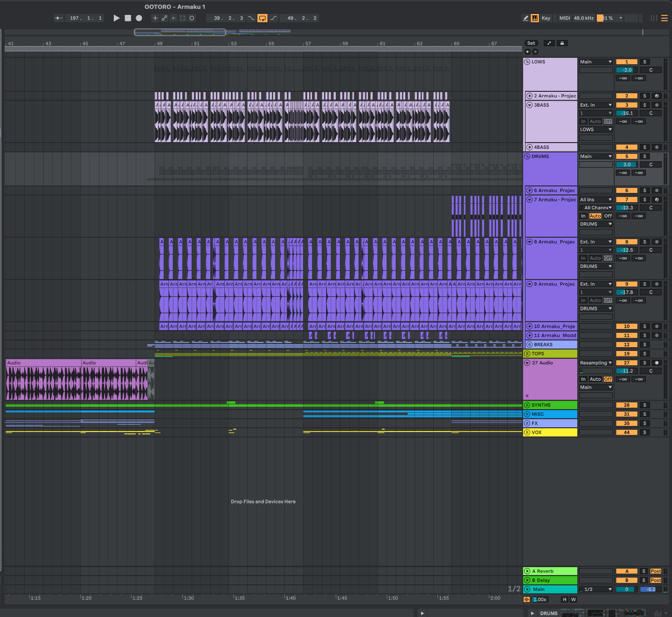Jump to previous locator arrow
672x617 pixels.
(x=527, y=52)
